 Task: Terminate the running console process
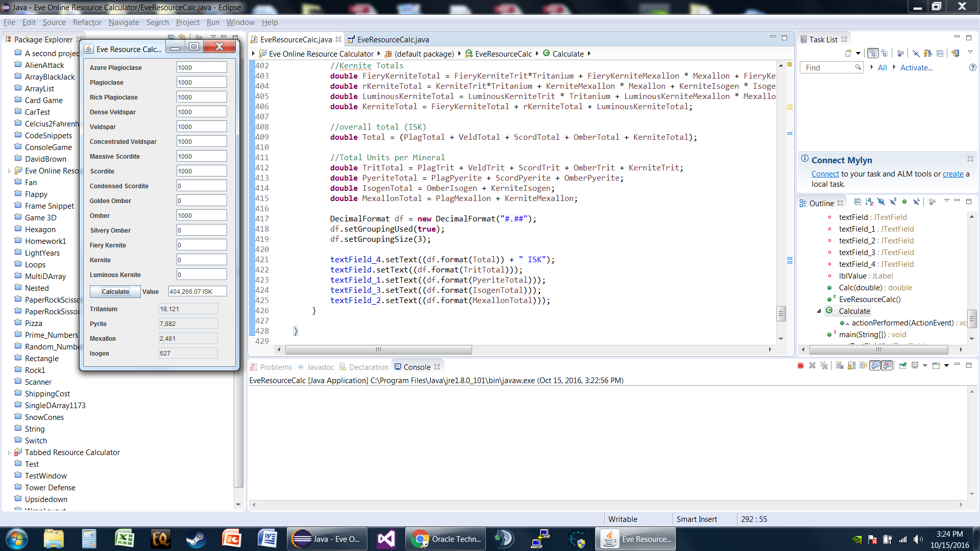[x=800, y=366]
